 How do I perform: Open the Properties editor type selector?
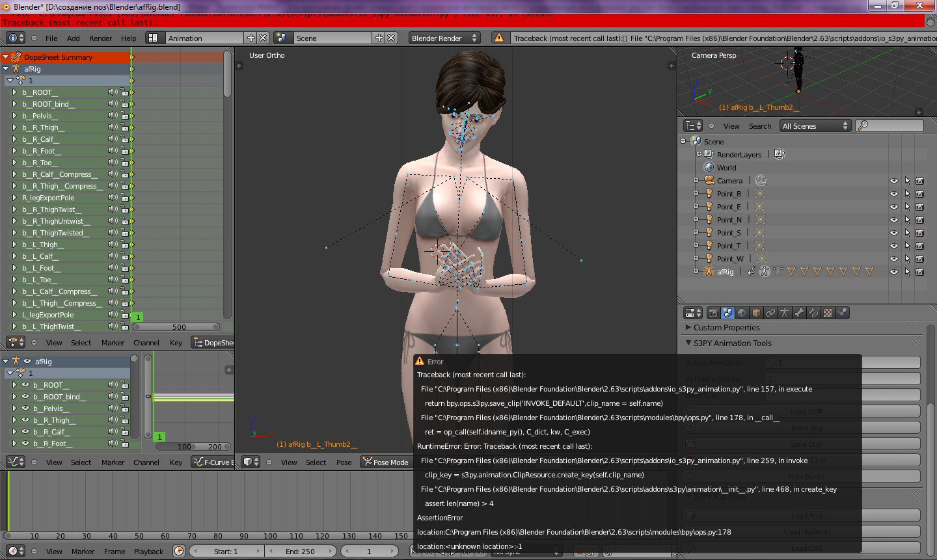pyautogui.click(x=693, y=313)
